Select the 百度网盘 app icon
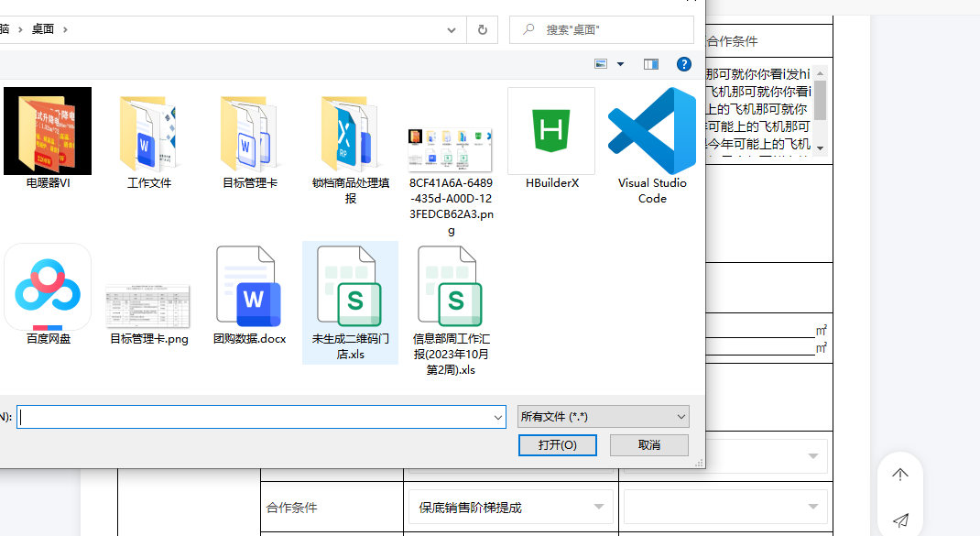Viewport: 980px width, 536px height. 48,287
